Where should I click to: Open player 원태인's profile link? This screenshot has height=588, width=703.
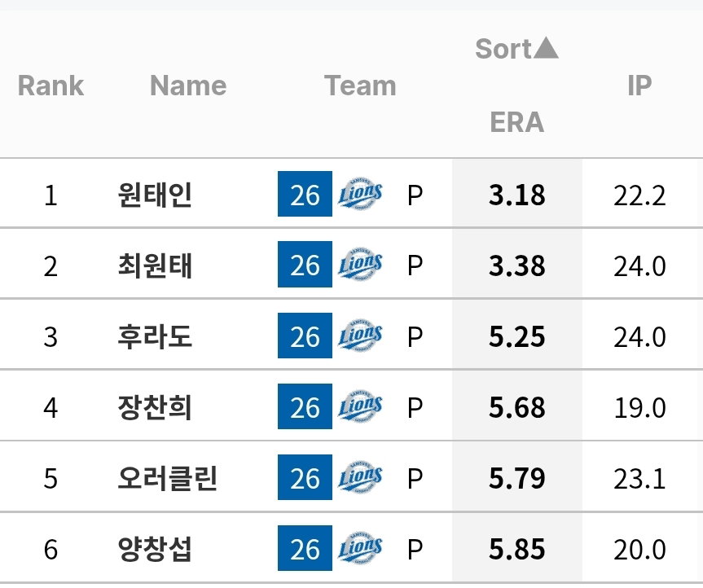coord(155,194)
